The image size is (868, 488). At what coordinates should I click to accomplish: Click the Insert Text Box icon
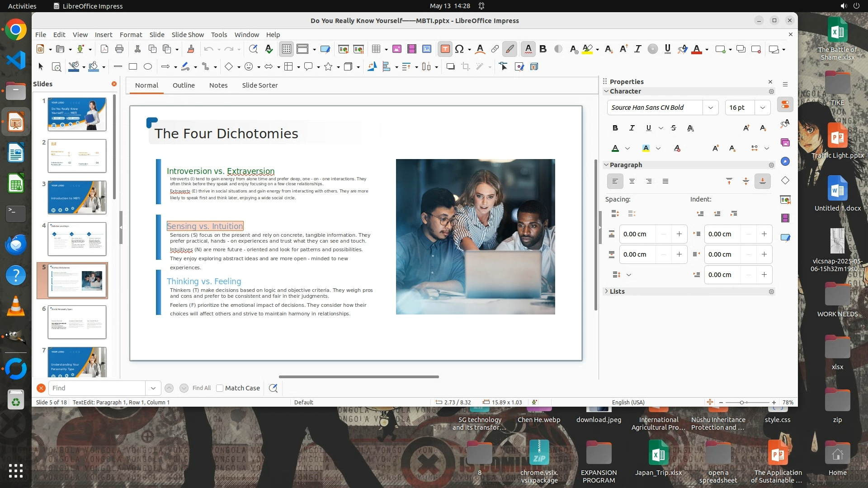click(x=445, y=49)
